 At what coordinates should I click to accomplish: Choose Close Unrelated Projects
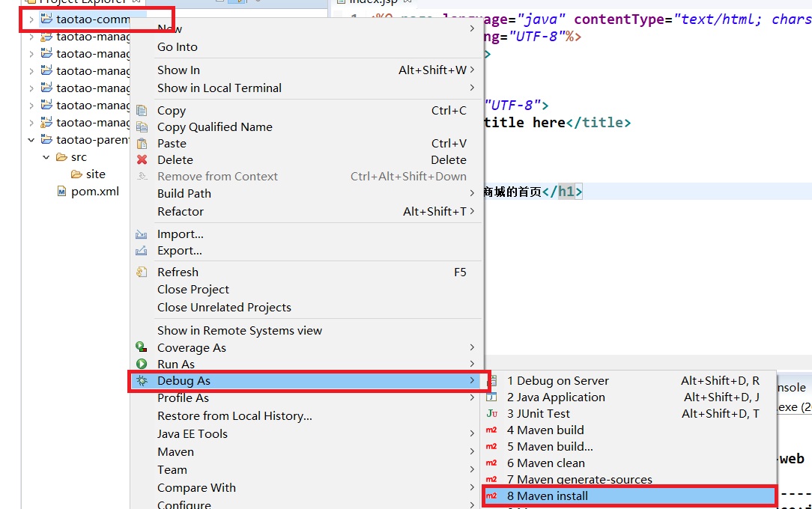click(x=224, y=307)
